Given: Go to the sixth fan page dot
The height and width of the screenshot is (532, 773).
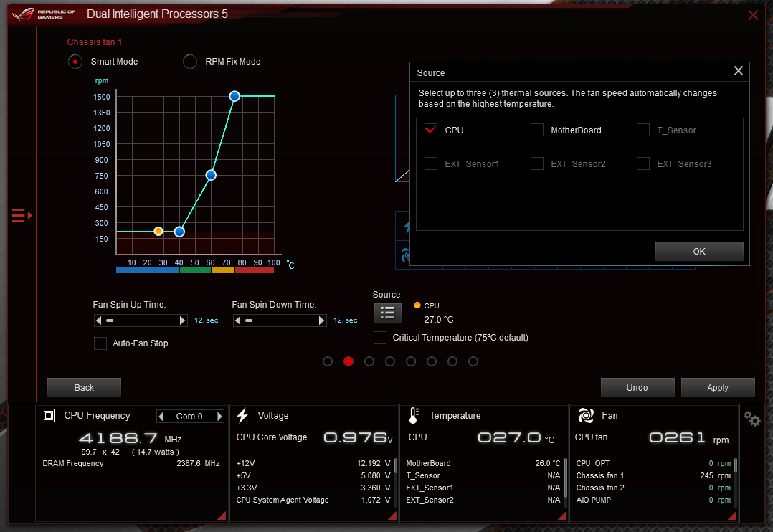Looking at the screenshot, I should (432, 361).
